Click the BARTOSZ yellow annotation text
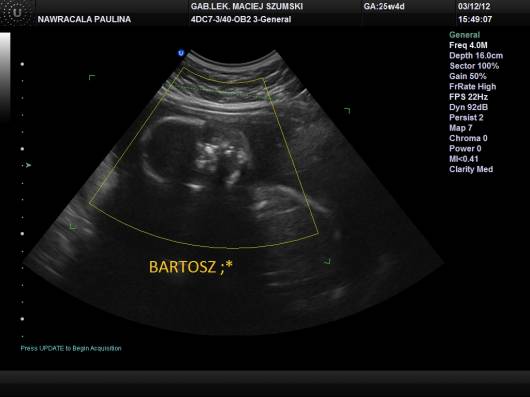Screen dimensions: 530x397 pos(191,267)
